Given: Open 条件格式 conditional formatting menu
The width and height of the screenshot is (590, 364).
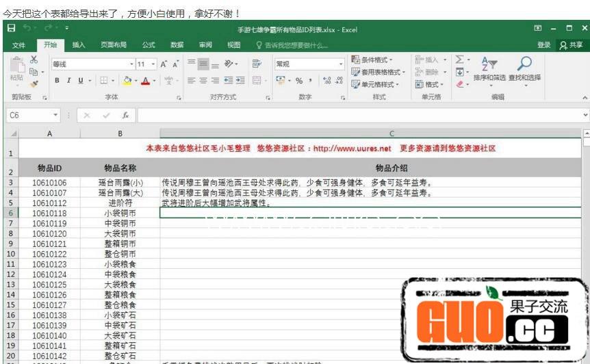Looking at the screenshot, I should pyautogui.click(x=372, y=60).
